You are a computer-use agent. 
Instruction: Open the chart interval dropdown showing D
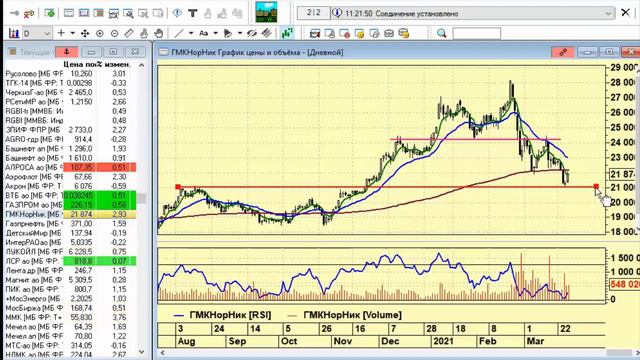pyautogui.click(x=37, y=33)
